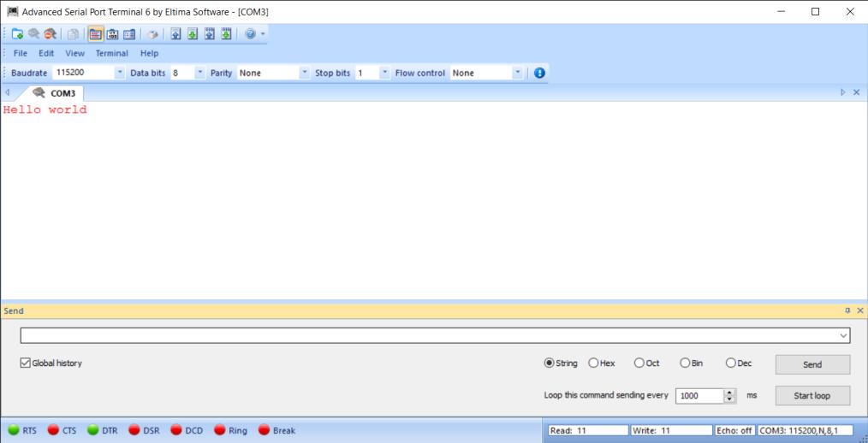Expand the Flow control dropdown
The image size is (868, 443).
pos(517,73)
